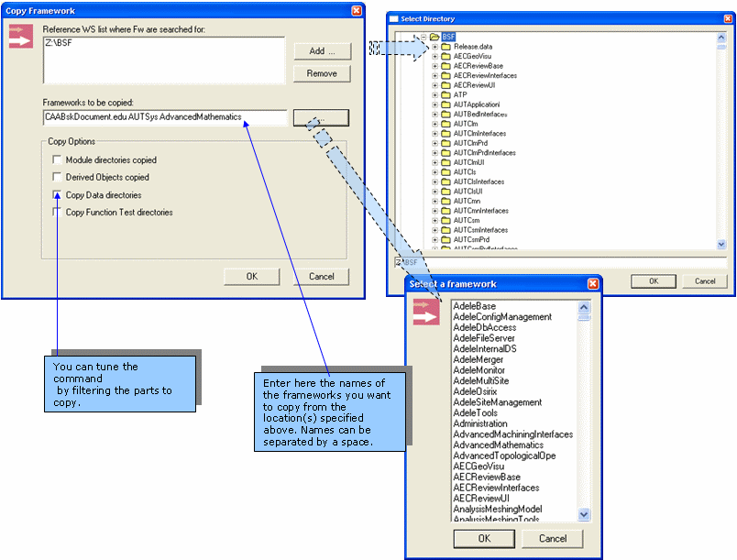Click Select Directory title bar icon

point(394,19)
